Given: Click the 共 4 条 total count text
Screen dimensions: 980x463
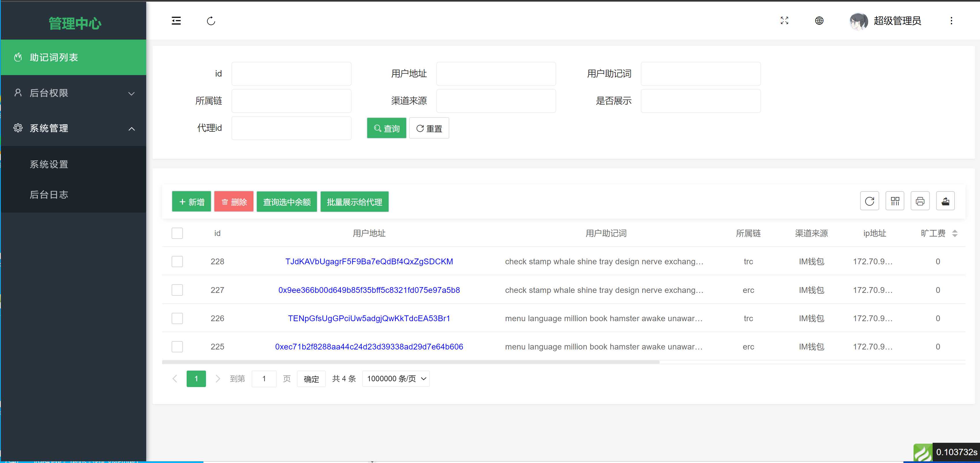Looking at the screenshot, I should click(x=344, y=379).
